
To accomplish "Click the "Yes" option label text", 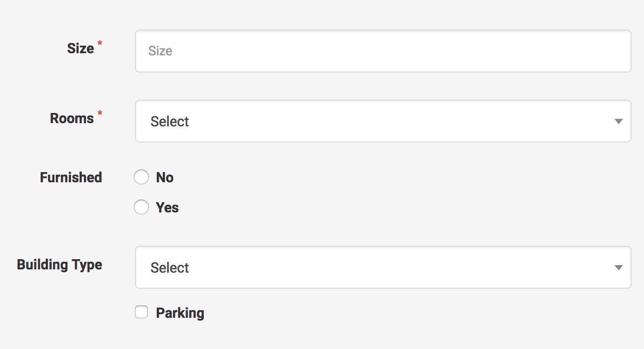I will 167,208.
